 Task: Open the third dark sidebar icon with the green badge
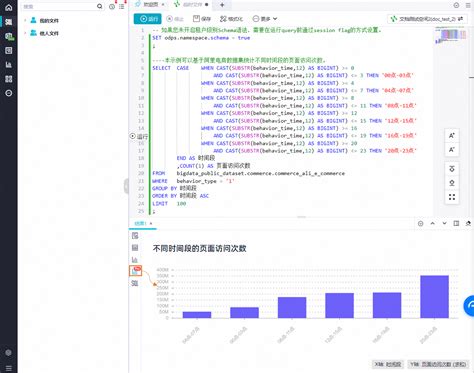click(9, 36)
